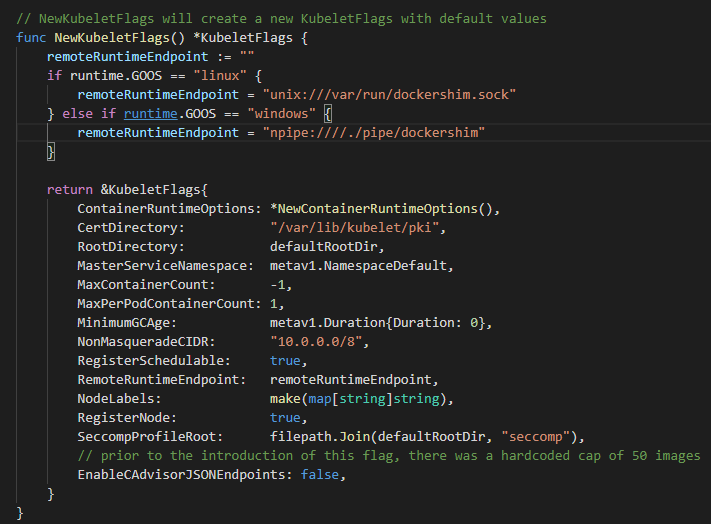Click metav1.NamespaceDefault value
This screenshot has height=524, width=711.
click(x=361, y=265)
